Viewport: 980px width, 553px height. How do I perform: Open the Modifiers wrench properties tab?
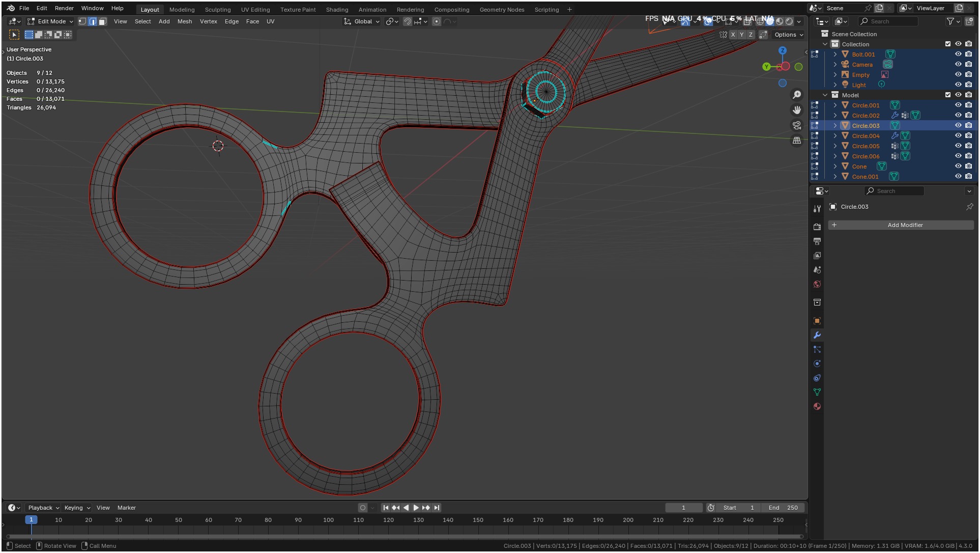coord(817,335)
